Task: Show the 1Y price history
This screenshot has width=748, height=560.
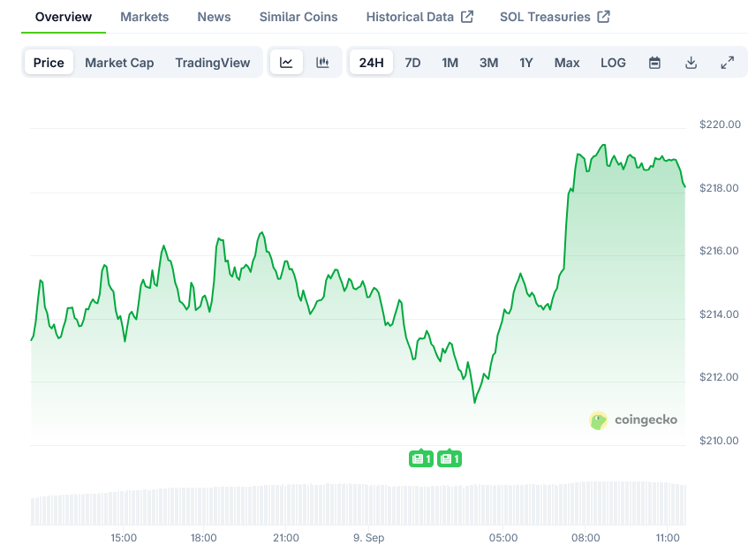Action: tap(526, 63)
